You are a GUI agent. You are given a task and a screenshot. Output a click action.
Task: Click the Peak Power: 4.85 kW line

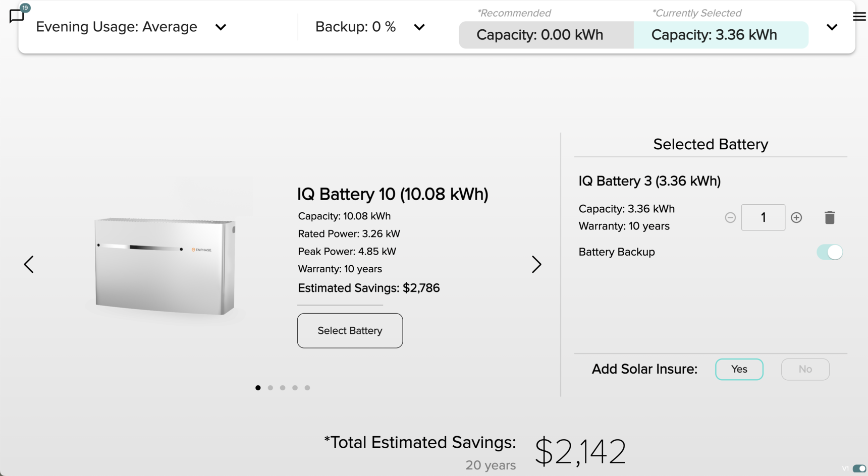point(347,251)
